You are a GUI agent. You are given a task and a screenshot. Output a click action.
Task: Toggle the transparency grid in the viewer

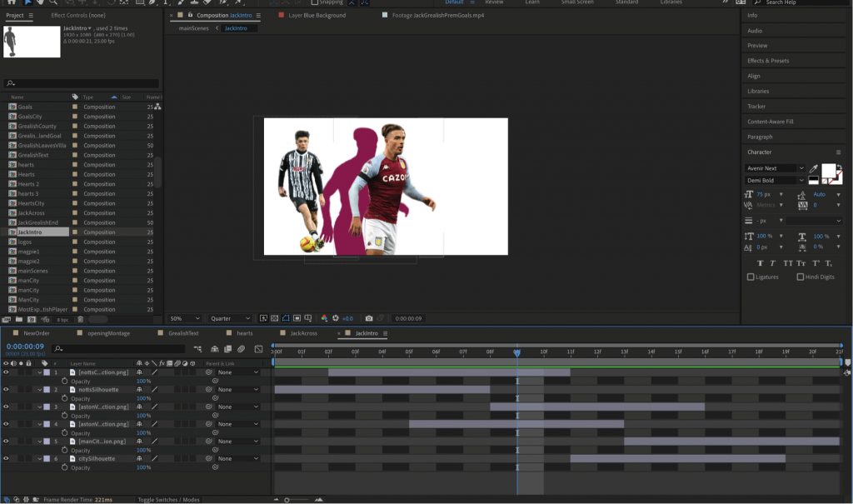[274, 317]
